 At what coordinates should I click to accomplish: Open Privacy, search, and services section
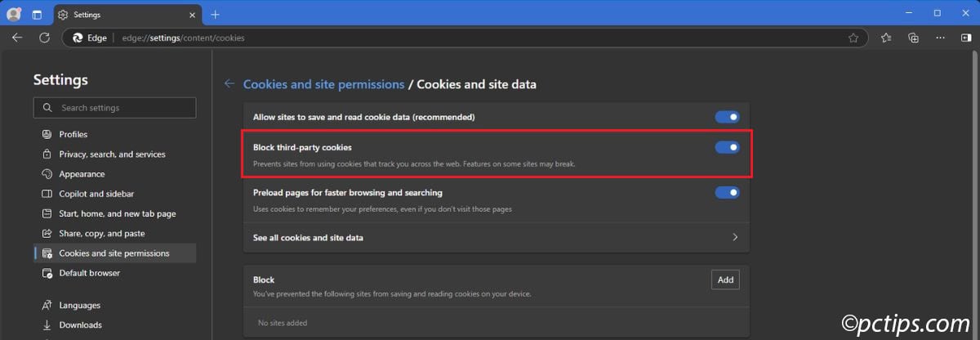coord(111,154)
